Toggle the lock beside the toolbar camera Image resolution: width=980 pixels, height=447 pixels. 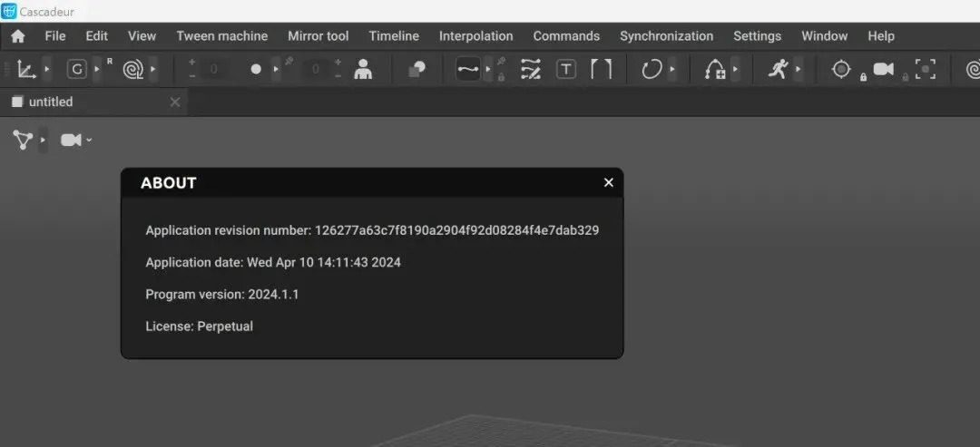tap(905, 77)
